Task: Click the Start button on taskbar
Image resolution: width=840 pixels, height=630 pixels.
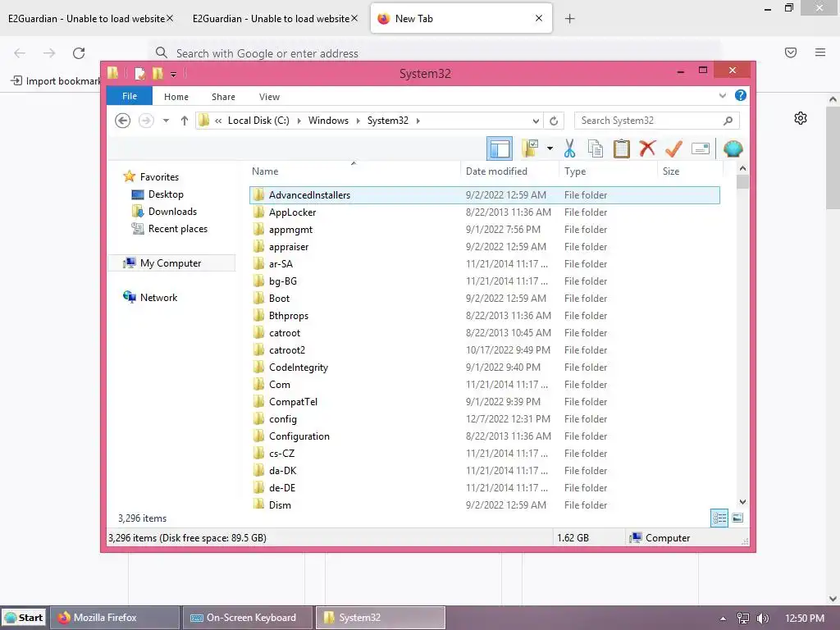Action: (23, 618)
